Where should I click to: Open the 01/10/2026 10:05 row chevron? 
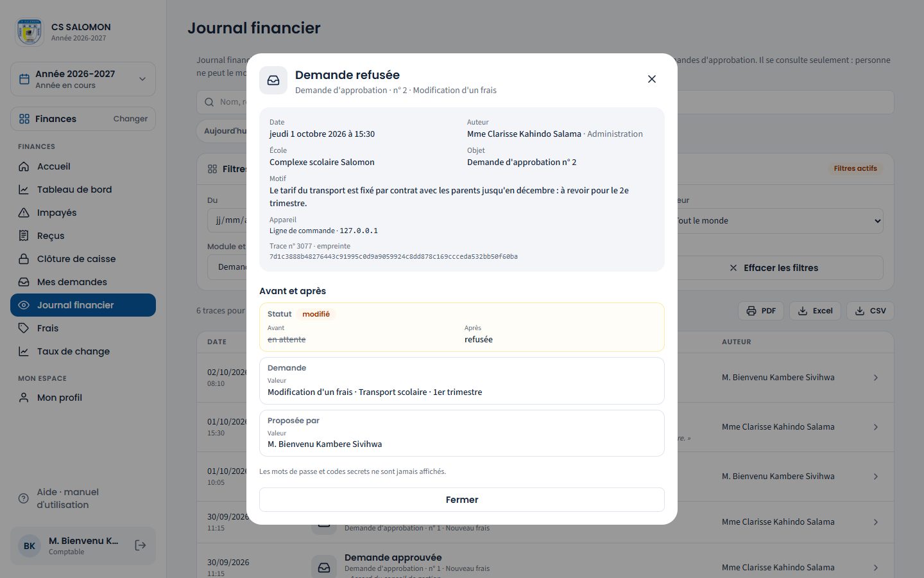coord(876,477)
